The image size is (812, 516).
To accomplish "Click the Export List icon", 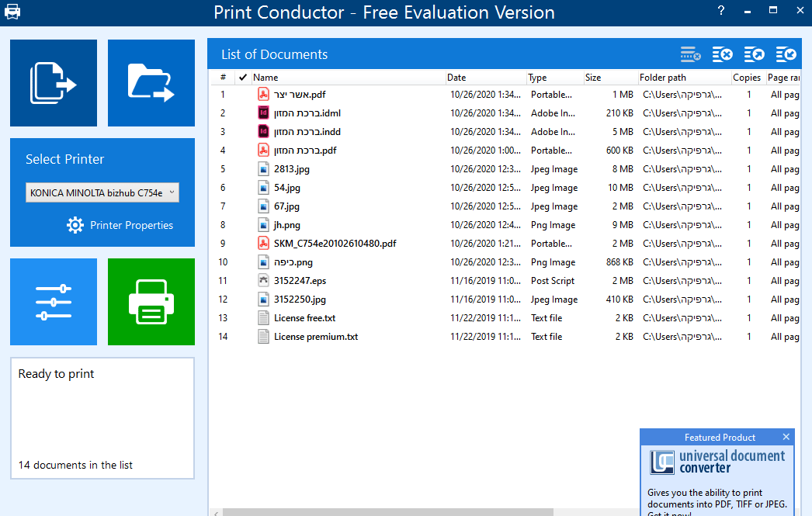I will pos(754,54).
